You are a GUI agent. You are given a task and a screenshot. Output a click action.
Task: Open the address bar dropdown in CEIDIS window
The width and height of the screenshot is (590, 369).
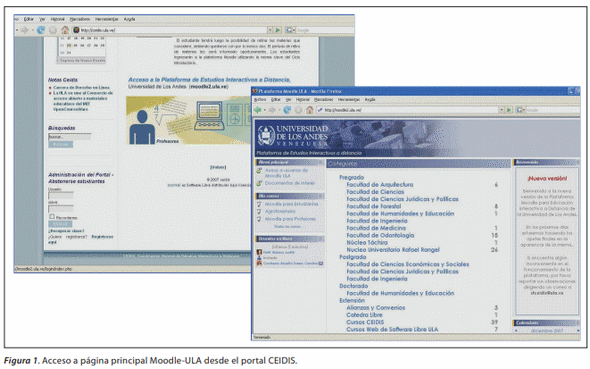click(x=270, y=30)
